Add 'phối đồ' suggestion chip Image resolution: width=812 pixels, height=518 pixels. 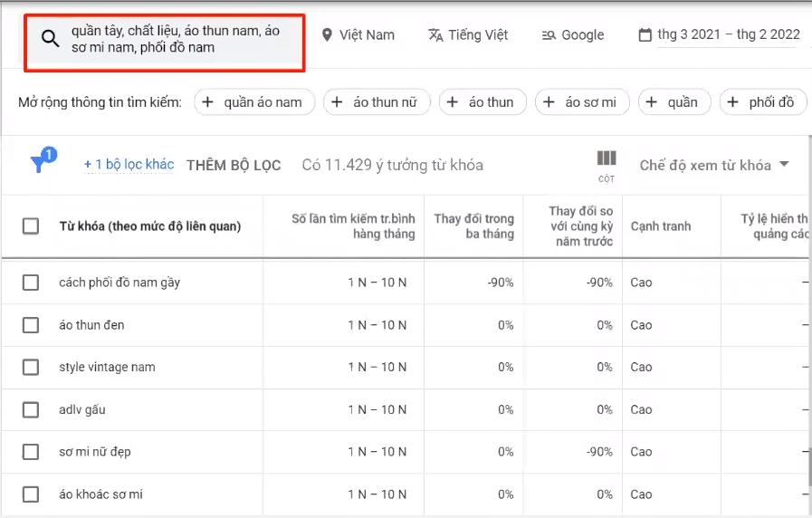[763, 102]
